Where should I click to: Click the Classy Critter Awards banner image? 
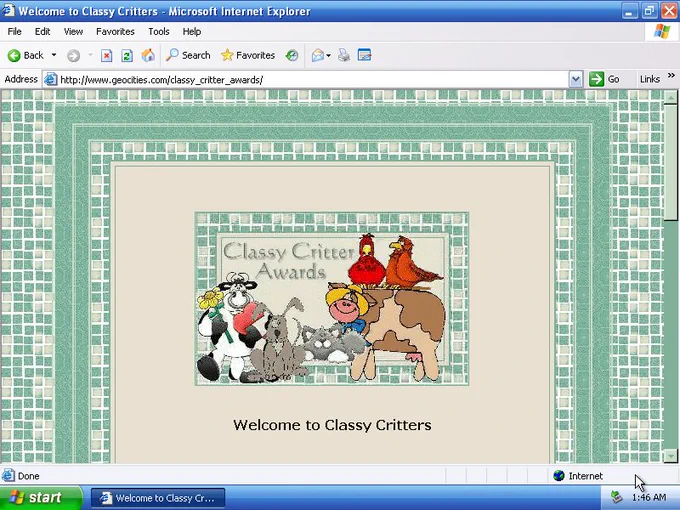tap(332, 299)
